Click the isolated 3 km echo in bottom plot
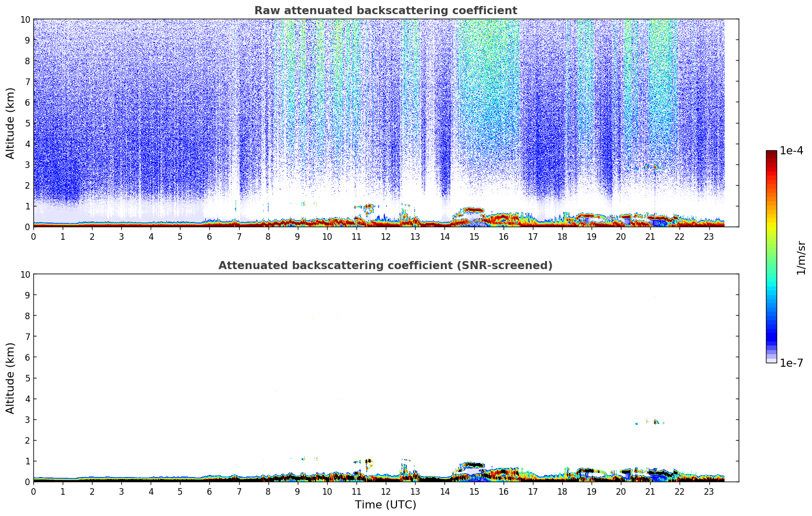Screen dimensions: 812x516 coord(656,421)
